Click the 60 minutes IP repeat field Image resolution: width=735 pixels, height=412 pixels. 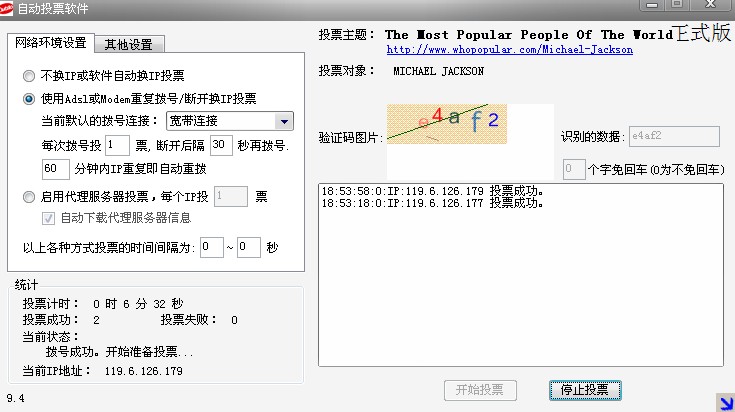click(55, 169)
